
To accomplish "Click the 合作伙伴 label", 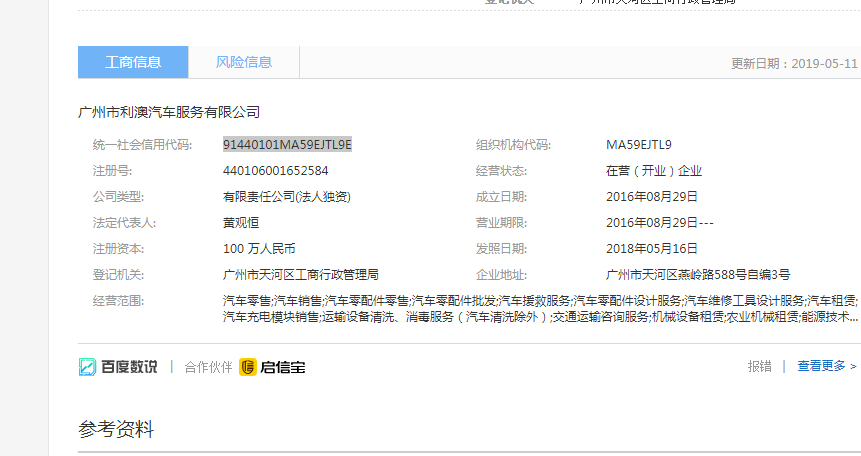I will click(x=208, y=367).
